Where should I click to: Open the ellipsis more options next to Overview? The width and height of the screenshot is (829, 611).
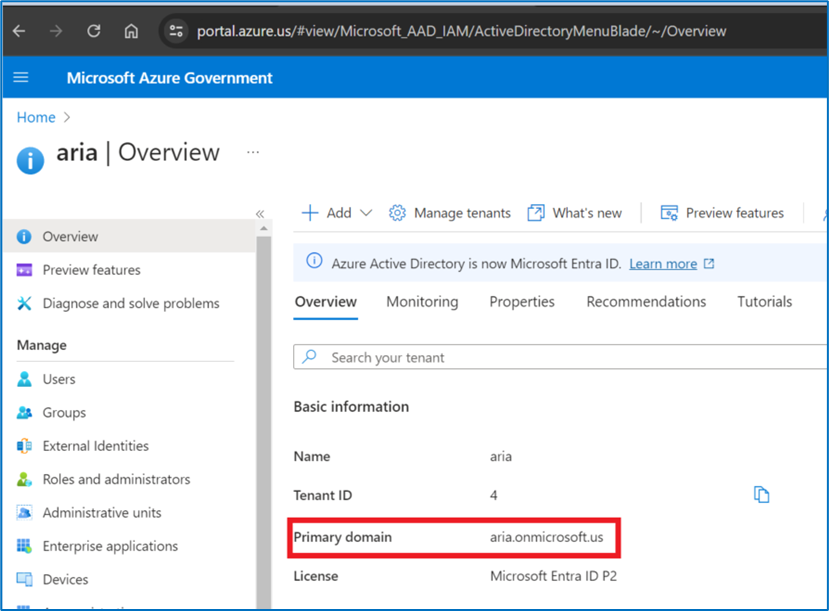[253, 152]
